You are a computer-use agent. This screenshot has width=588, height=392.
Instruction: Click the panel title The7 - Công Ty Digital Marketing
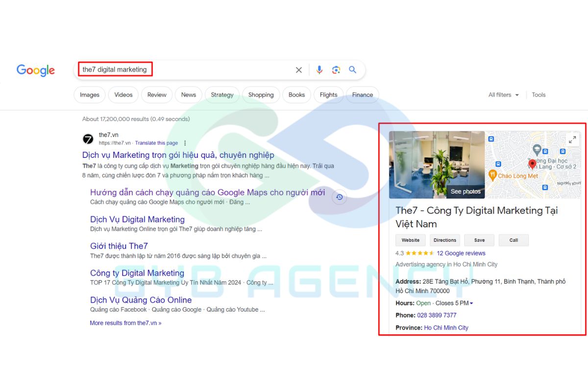click(476, 217)
